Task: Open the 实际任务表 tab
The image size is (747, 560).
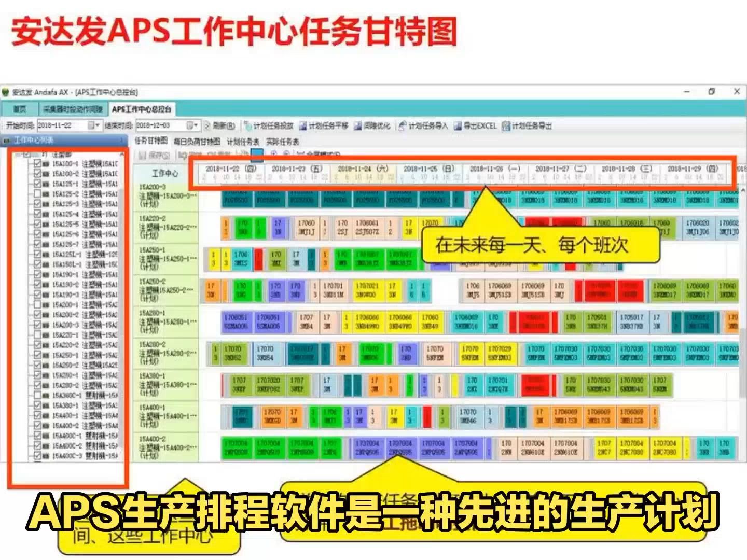Action: [283, 141]
